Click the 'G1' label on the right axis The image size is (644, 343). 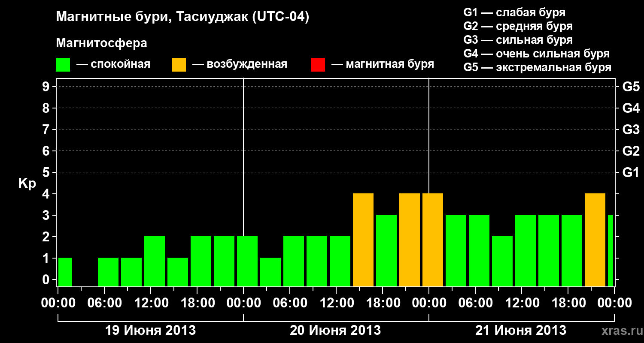click(x=631, y=172)
